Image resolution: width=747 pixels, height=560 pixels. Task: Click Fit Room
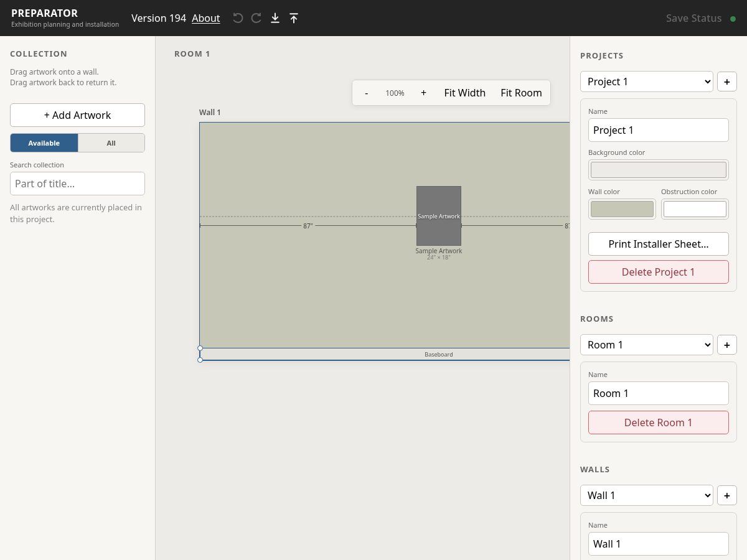[x=521, y=93]
